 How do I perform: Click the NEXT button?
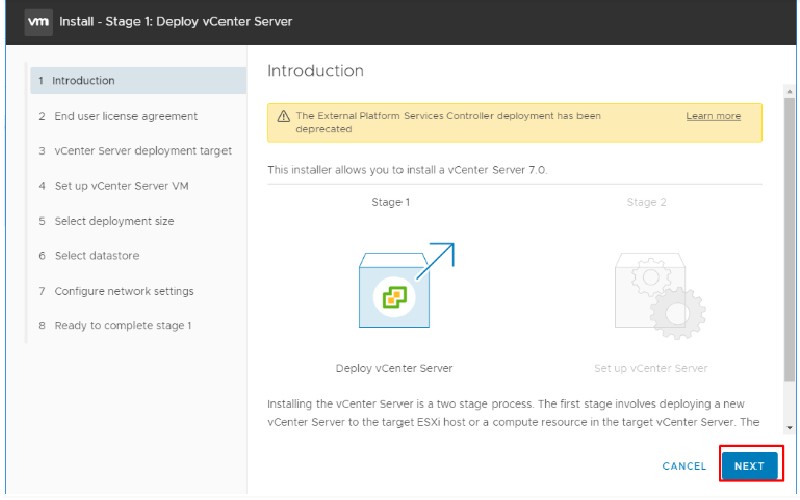(749, 466)
